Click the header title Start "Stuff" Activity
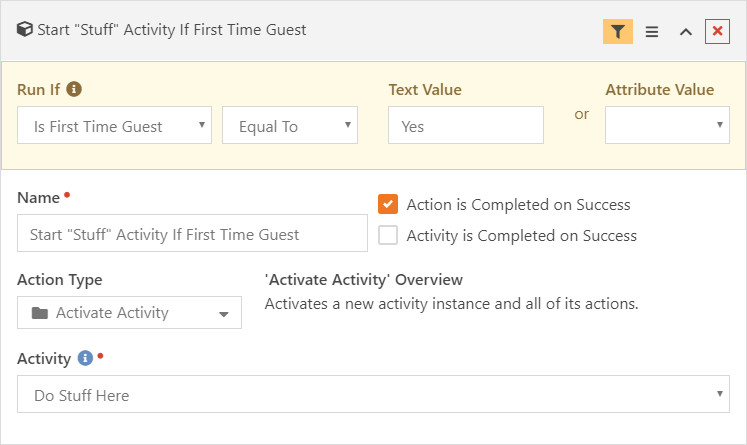747x445 pixels. [x=172, y=30]
